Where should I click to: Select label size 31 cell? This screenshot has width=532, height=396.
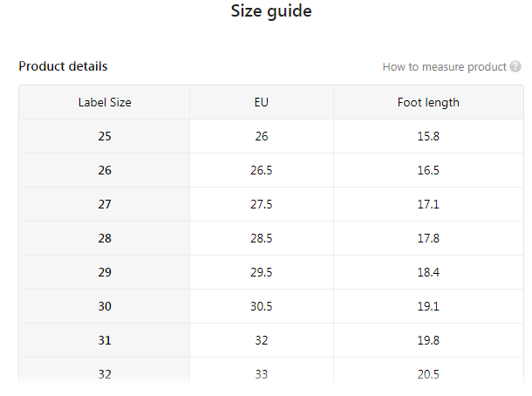[x=105, y=340]
